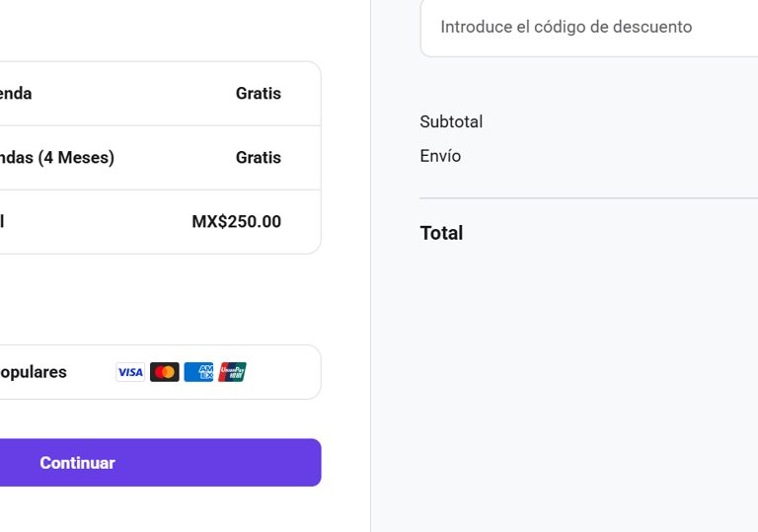Viewport: 758px width, 532px height.
Task: Click the Mastercard logo icon
Action: tap(165, 372)
